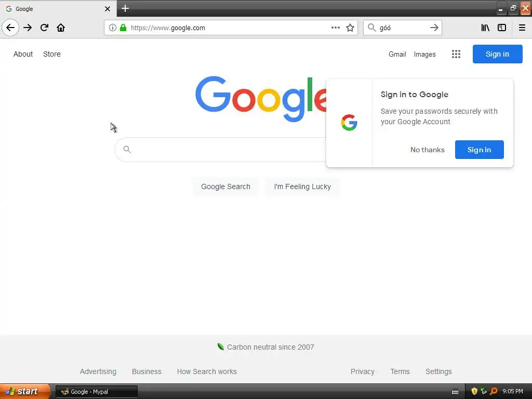The height and width of the screenshot is (399, 532).
Task: Open the browser home page
Action: tap(61, 28)
